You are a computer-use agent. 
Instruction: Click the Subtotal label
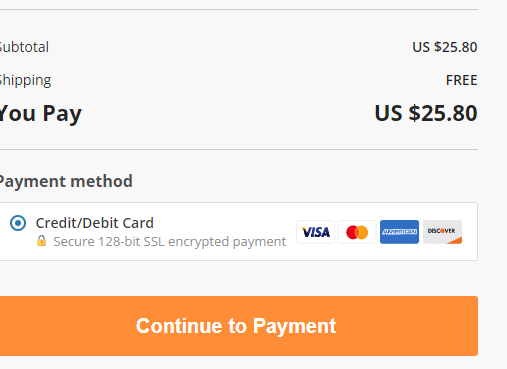click(24, 47)
